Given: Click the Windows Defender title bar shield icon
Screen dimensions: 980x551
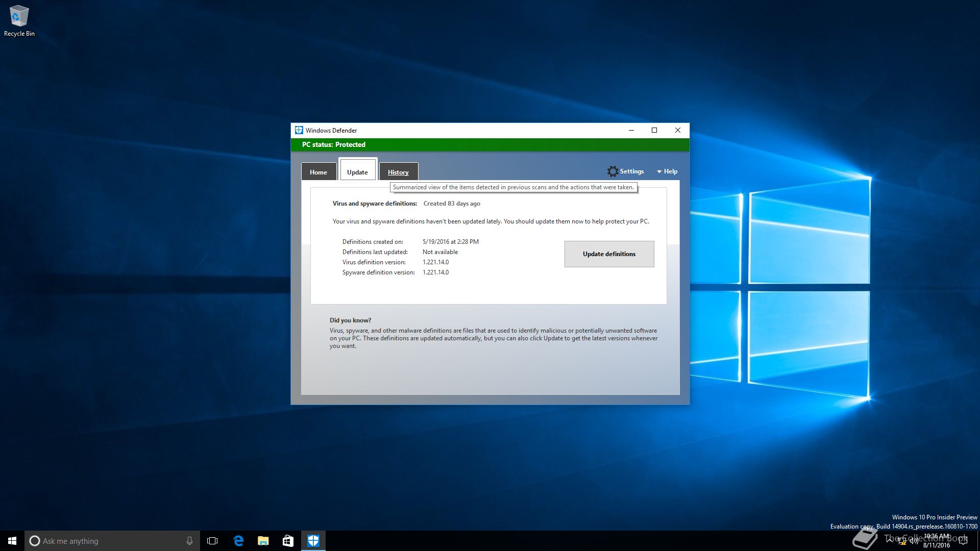Looking at the screenshot, I should (299, 130).
